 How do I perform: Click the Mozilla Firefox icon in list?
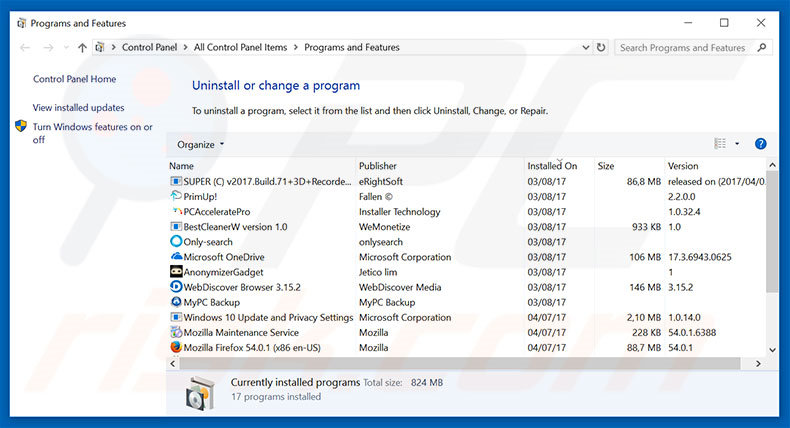pyautogui.click(x=176, y=347)
